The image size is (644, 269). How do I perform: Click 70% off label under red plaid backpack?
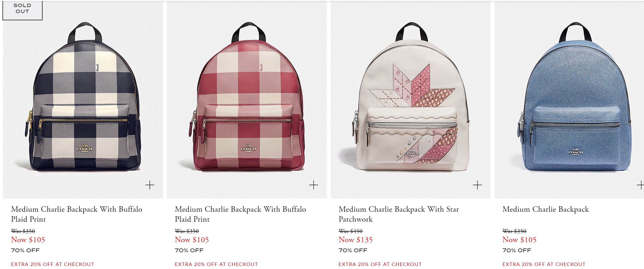click(x=189, y=250)
